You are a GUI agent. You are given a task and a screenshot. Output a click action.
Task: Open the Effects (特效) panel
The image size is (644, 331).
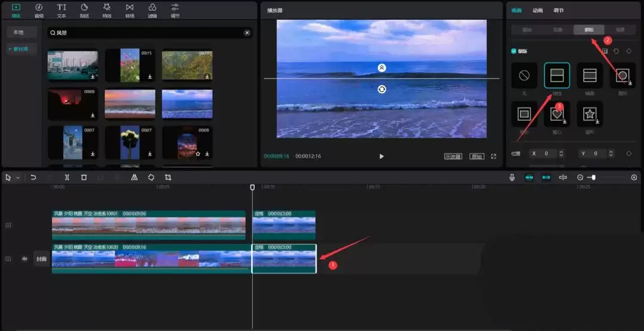[107, 10]
